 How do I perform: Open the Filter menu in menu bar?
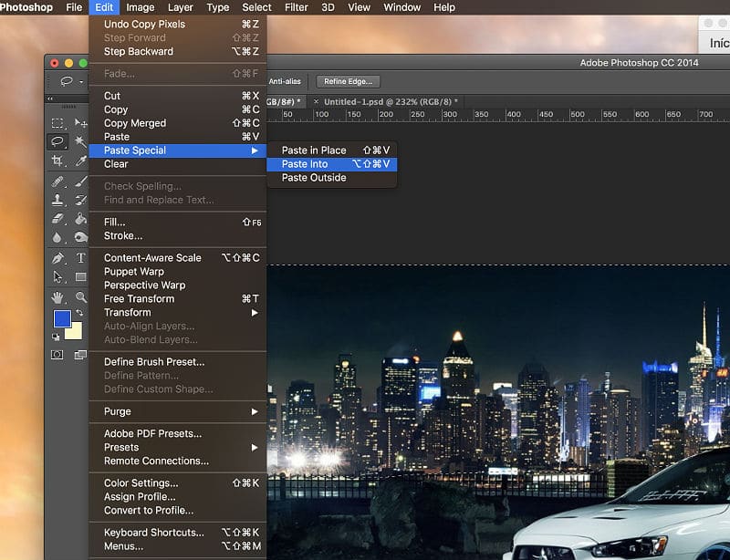coord(296,7)
